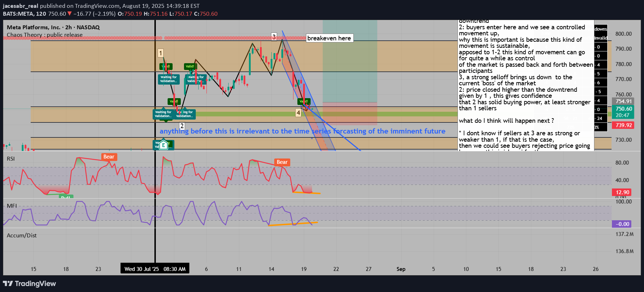Screen dimensions: 644x292
Task: Click the first 'Bear' label on RSI pane
Action: tap(109, 157)
